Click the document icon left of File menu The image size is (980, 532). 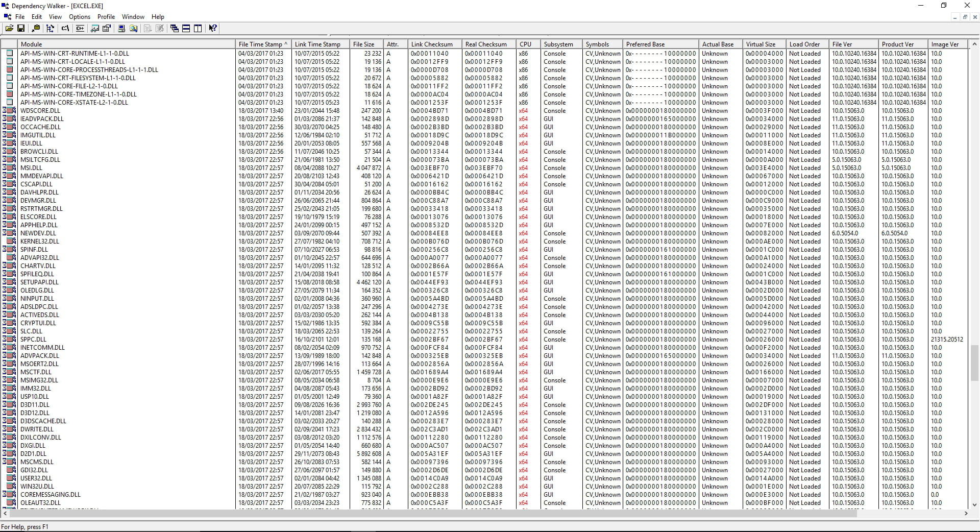[7, 17]
